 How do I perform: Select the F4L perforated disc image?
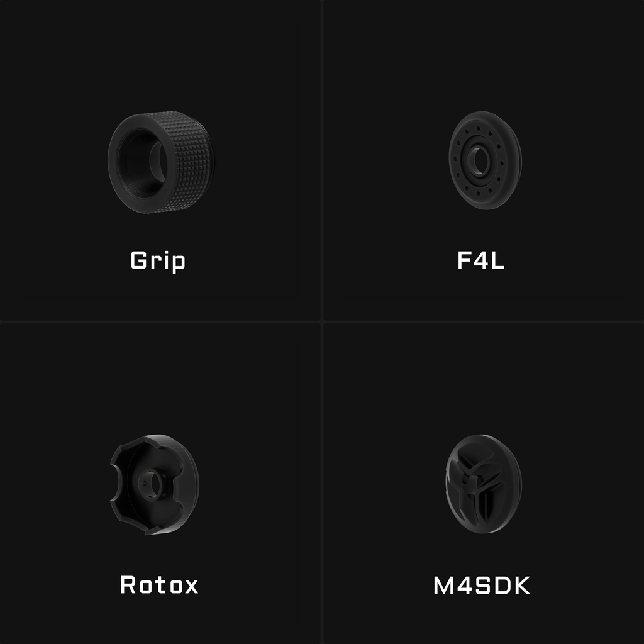pyautogui.click(x=485, y=160)
